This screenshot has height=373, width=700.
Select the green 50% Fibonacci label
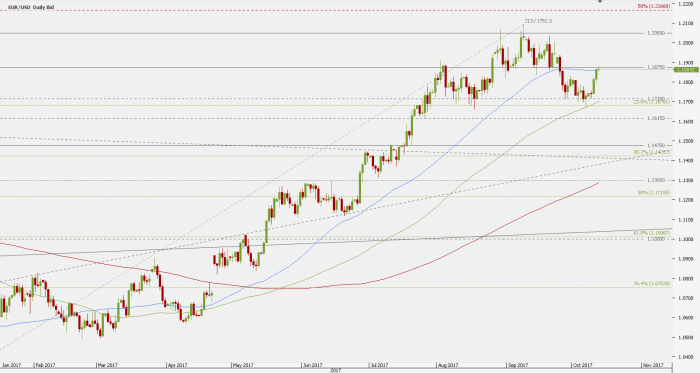pos(654,193)
